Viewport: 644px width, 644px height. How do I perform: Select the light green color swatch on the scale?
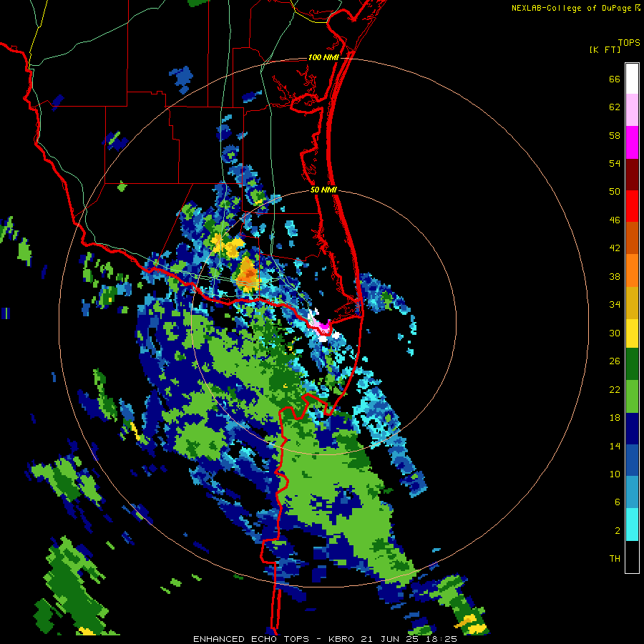[632, 396]
